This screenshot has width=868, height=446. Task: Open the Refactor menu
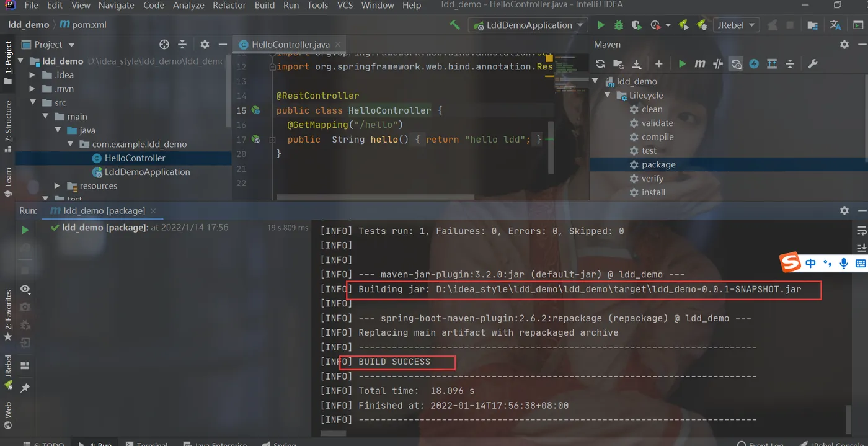[229, 6]
